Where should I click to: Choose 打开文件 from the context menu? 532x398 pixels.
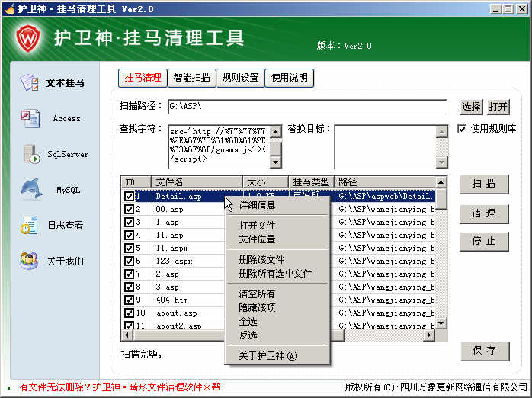click(x=277, y=225)
